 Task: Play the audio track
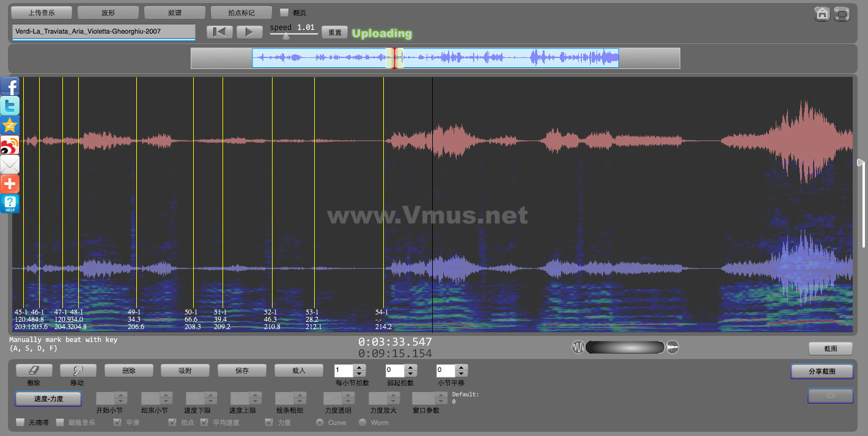pyautogui.click(x=249, y=32)
